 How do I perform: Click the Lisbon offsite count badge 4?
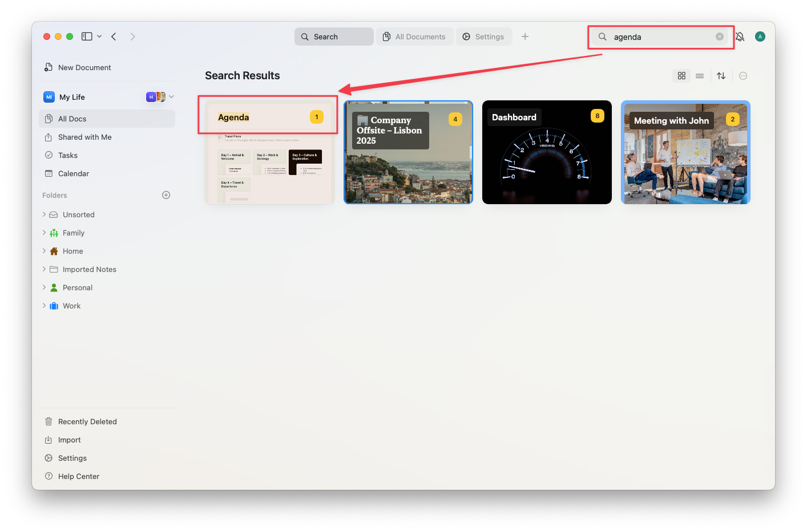[x=455, y=119]
